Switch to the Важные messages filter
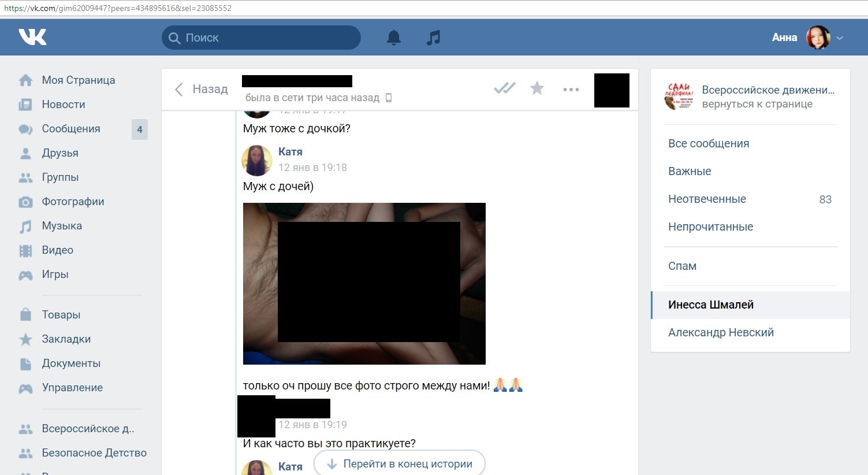Screen dimensions: 868x475 pyautogui.click(x=690, y=171)
